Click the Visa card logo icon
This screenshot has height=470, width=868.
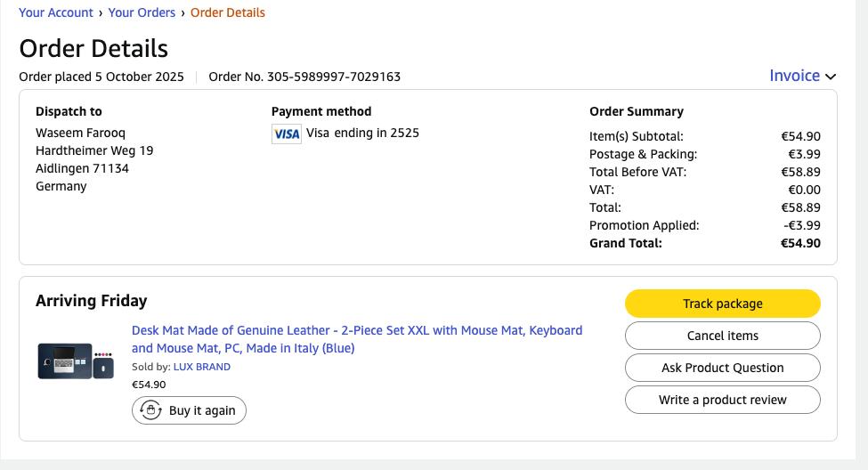[x=287, y=134]
